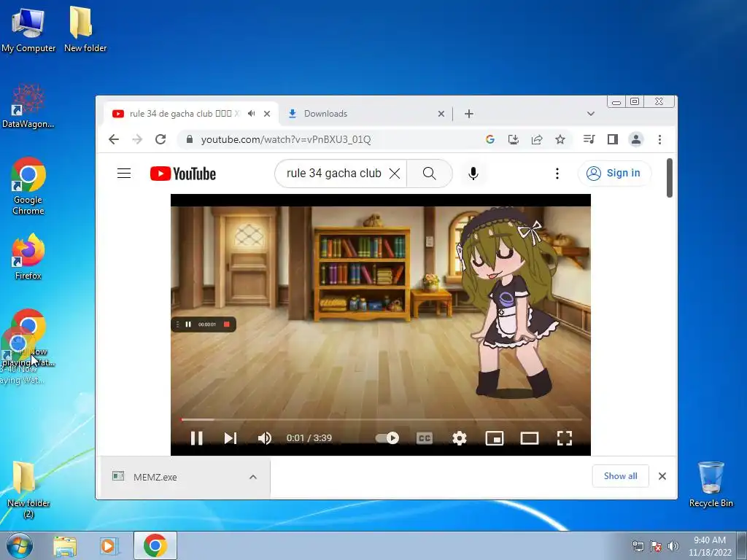Screen dimensions: 747x560
Task: Share this page from the omnibox
Action: click(x=537, y=139)
